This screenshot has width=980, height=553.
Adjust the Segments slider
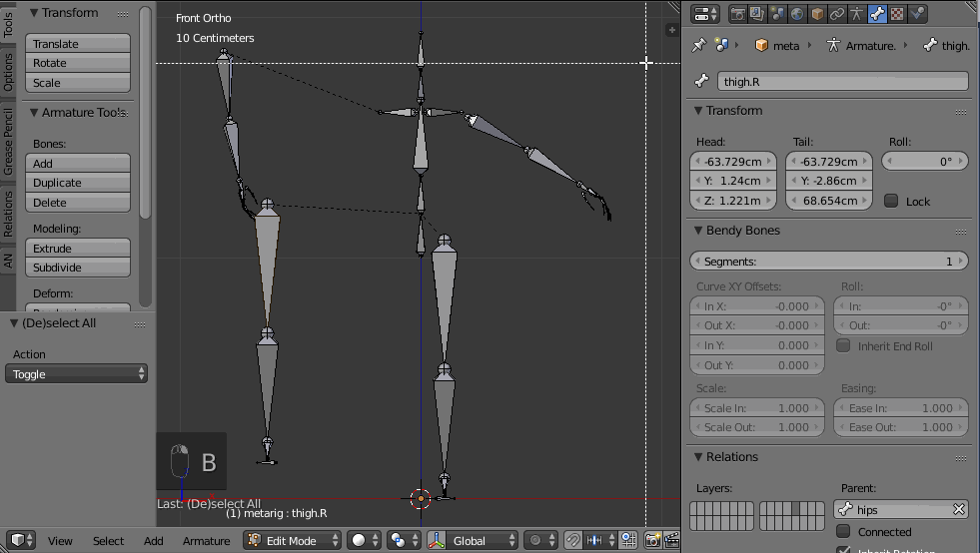829,262
